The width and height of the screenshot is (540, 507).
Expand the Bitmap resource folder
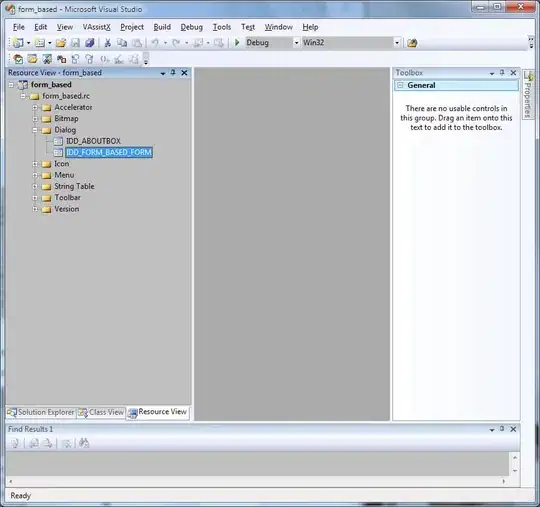point(35,119)
